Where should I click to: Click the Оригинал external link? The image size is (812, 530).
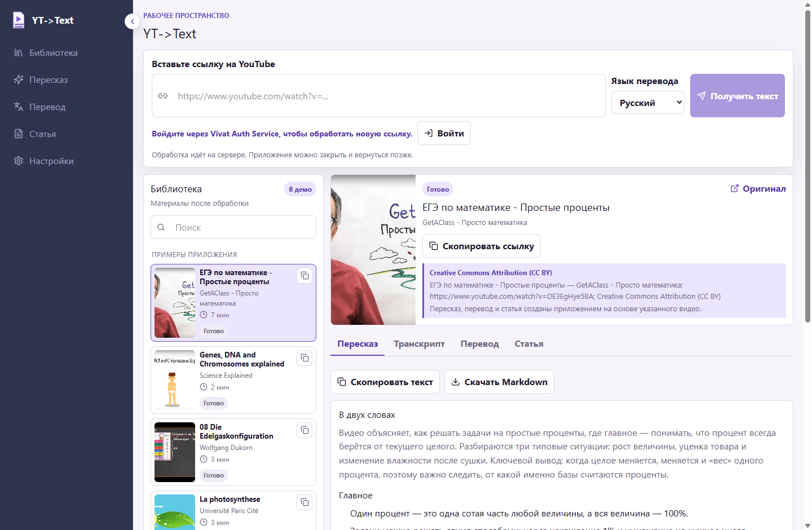pos(758,189)
